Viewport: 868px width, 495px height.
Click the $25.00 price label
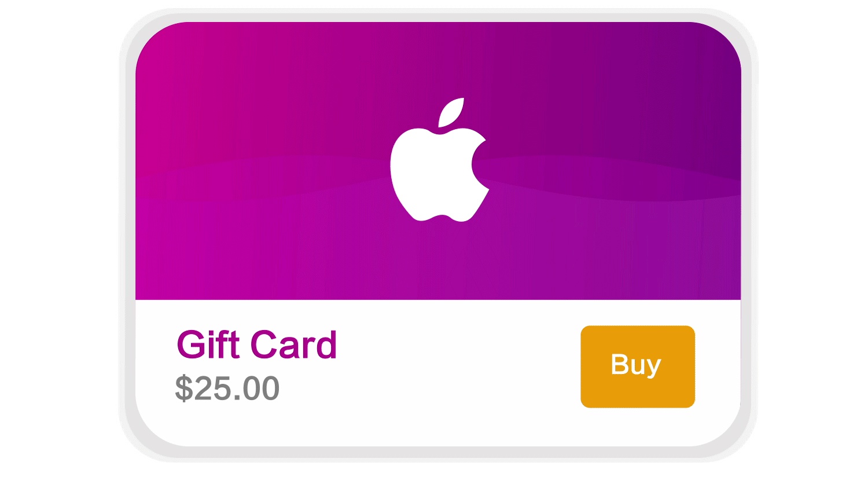point(227,388)
